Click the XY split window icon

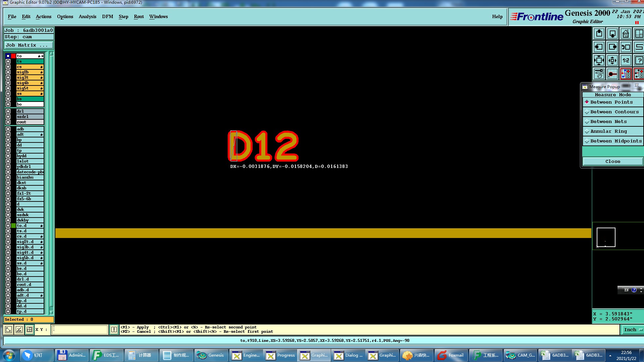click(x=639, y=34)
